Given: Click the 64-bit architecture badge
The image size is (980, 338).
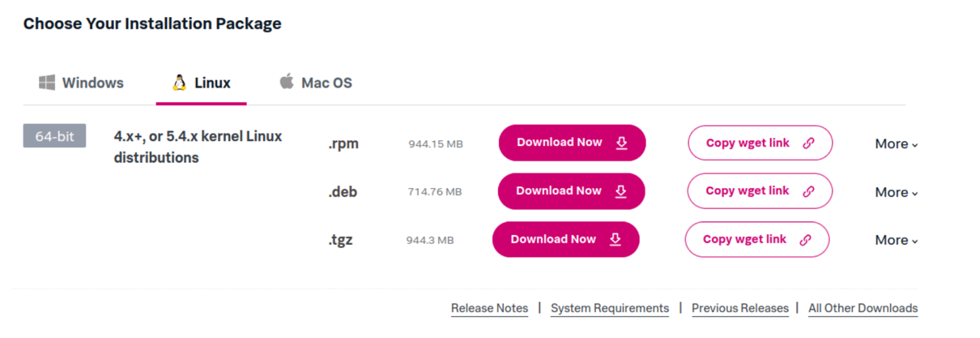Looking at the screenshot, I should pyautogui.click(x=54, y=137).
